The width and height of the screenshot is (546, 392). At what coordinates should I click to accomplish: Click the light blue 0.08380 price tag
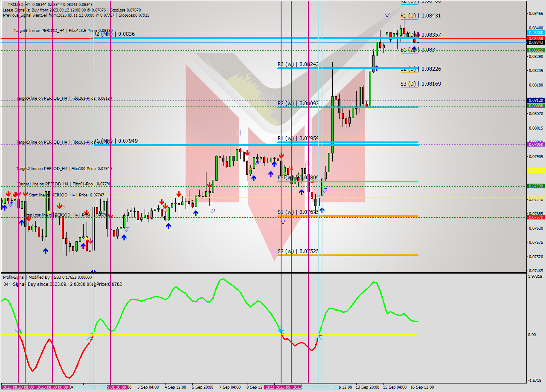point(536,33)
